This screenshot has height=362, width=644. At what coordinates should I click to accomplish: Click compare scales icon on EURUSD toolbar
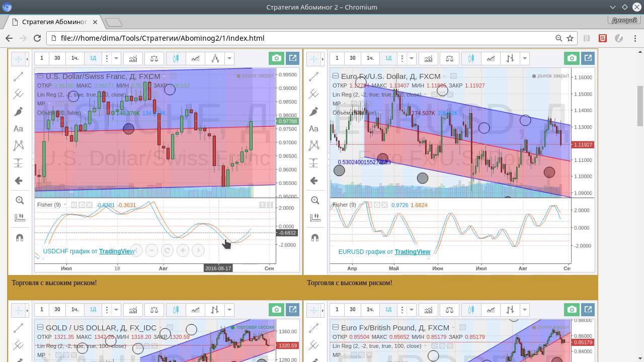[450, 58]
